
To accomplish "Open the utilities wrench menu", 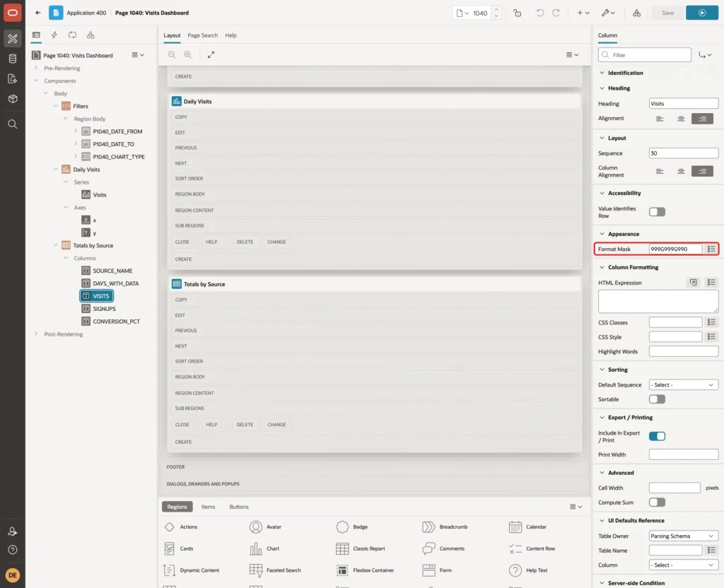I will point(608,13).
